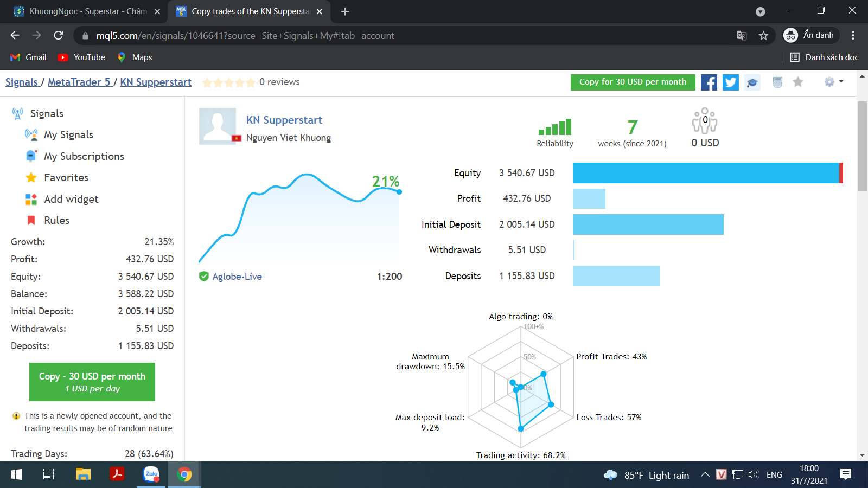This screenshot has height=488, width=868.
Task: Click the graduation cap icon
Action: point(752,82)
